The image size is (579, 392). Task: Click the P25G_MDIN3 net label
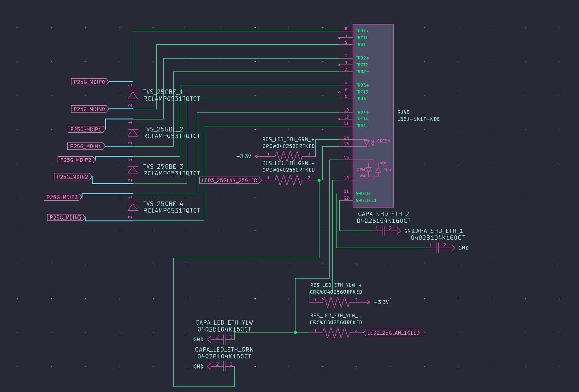66,217
